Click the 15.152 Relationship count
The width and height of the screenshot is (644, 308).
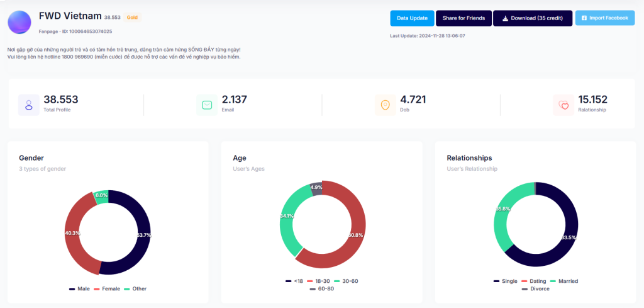tap(592, 100)
